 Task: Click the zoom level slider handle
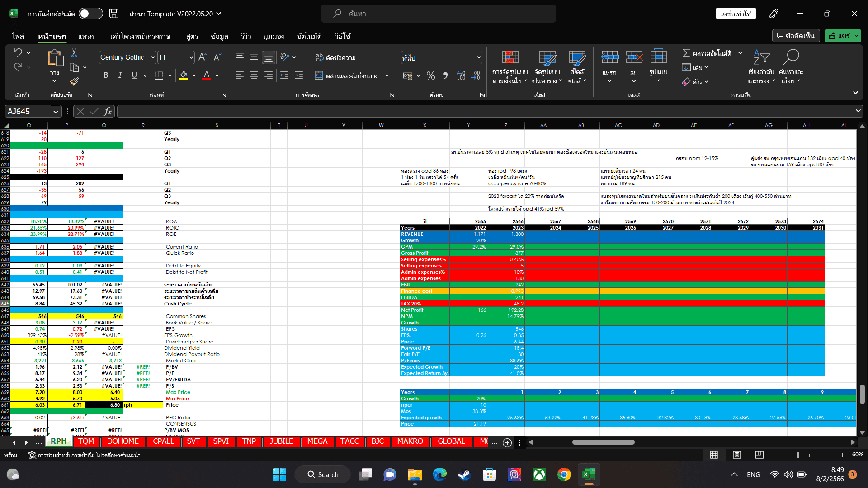point(798,455)
